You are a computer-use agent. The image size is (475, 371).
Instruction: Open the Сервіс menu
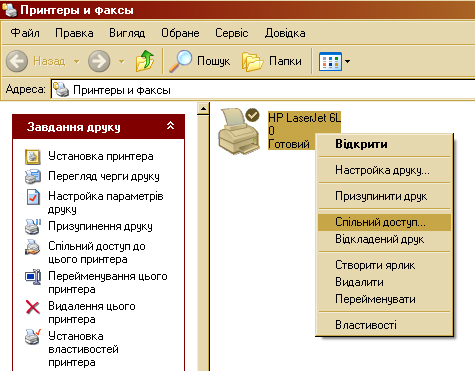(232, 33)
